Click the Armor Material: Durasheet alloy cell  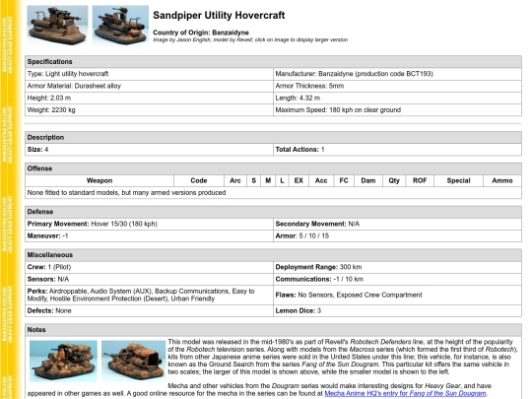tap(149, 86)
